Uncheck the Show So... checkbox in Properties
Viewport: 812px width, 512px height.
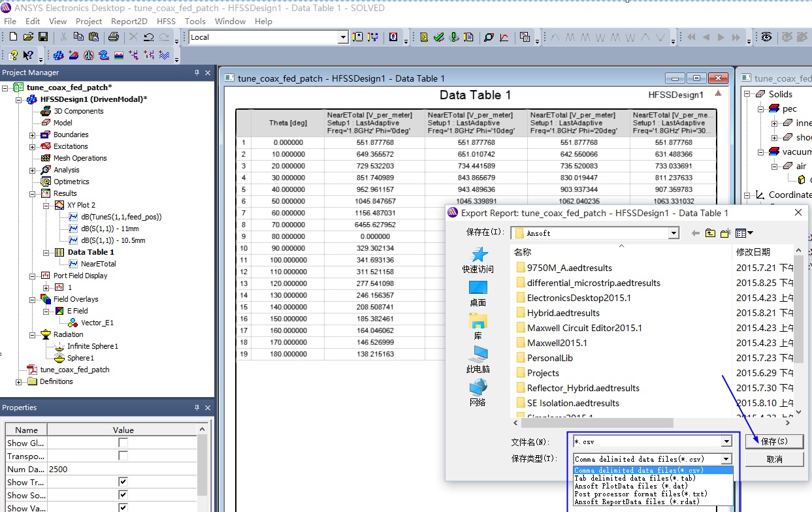pyautogui.click(x=123, y=495)
